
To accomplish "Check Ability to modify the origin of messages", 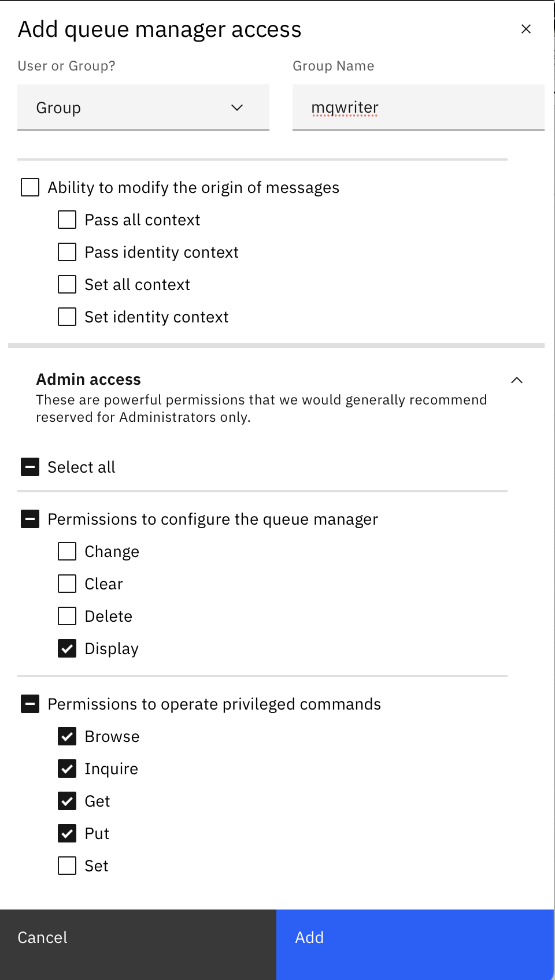I will [x=30, y=187].
